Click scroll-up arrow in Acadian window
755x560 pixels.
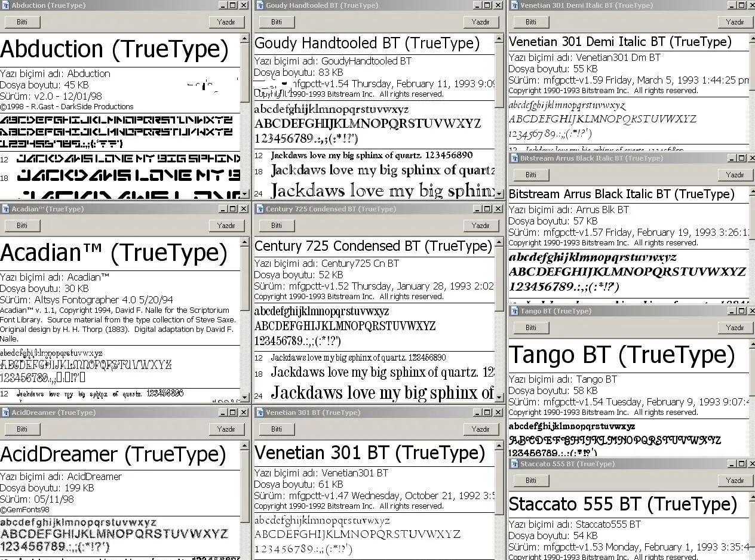coord(245,242)
